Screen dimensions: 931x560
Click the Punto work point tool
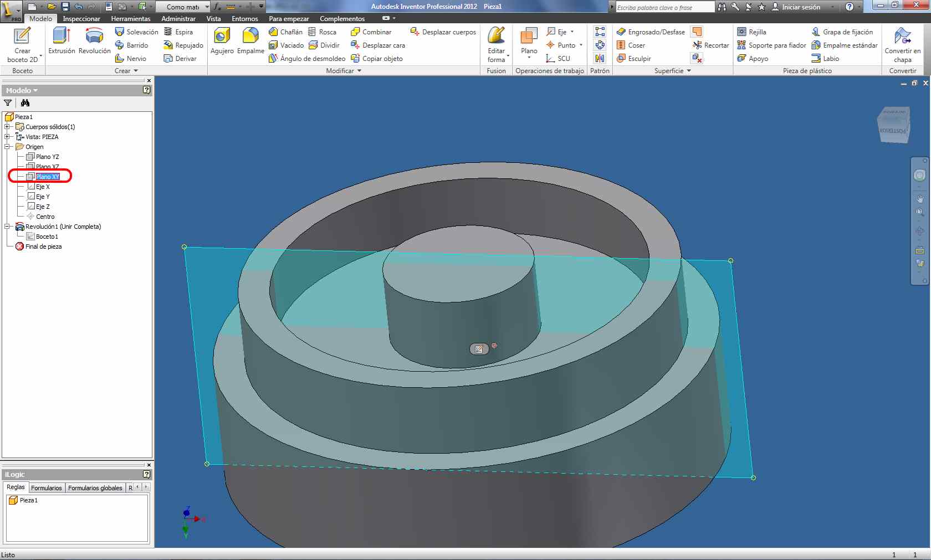click(x=564, y=45)
